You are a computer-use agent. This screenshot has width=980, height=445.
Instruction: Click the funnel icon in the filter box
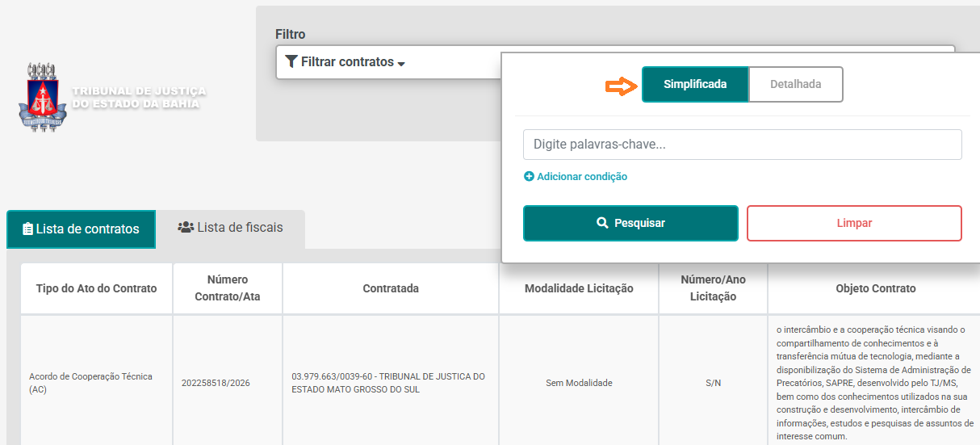pyautogui.click(x=291, y=61)
